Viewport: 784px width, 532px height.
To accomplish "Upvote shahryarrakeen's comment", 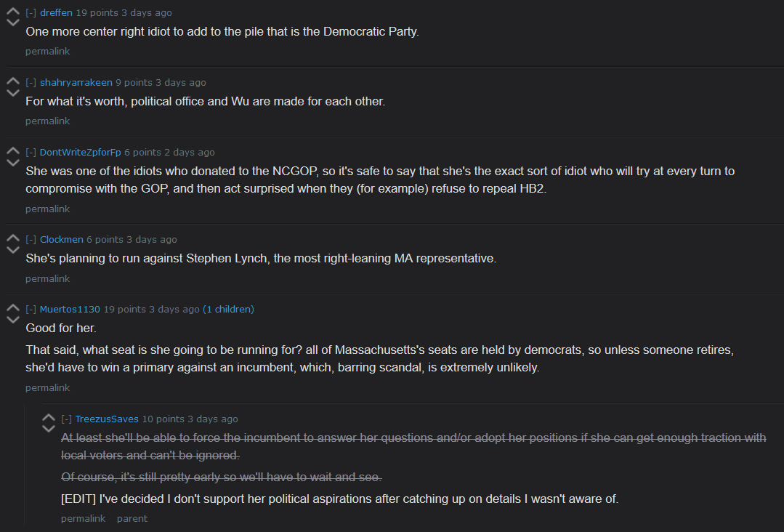I will coord(13,81).
